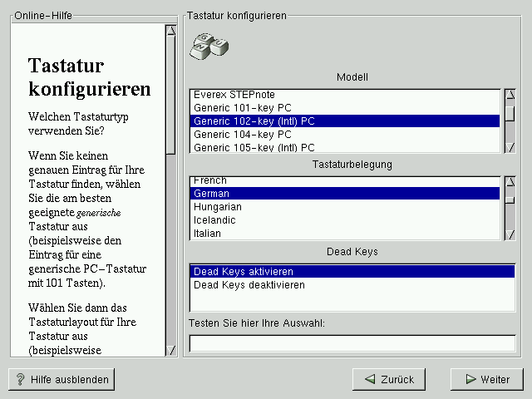This screenshot has height=399, width=532.
Task: Select Hungarian keyboard layout
Action: tap(217, 207)
